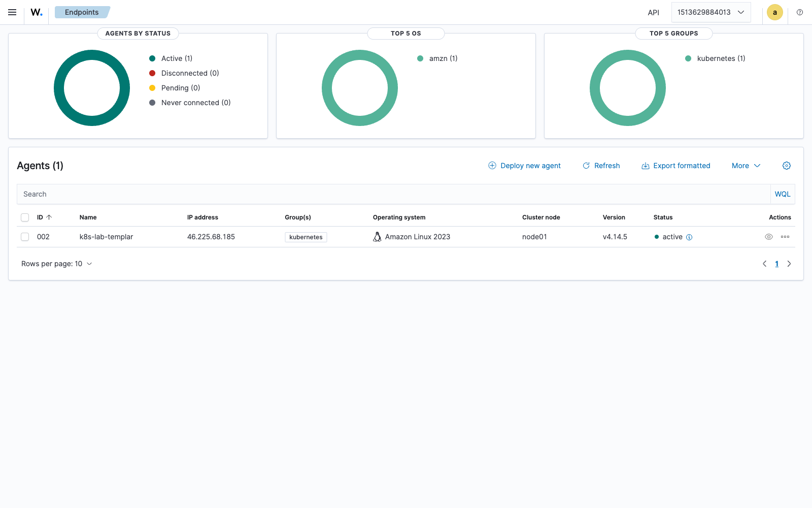Open the user avatar menu

point(774,12)
